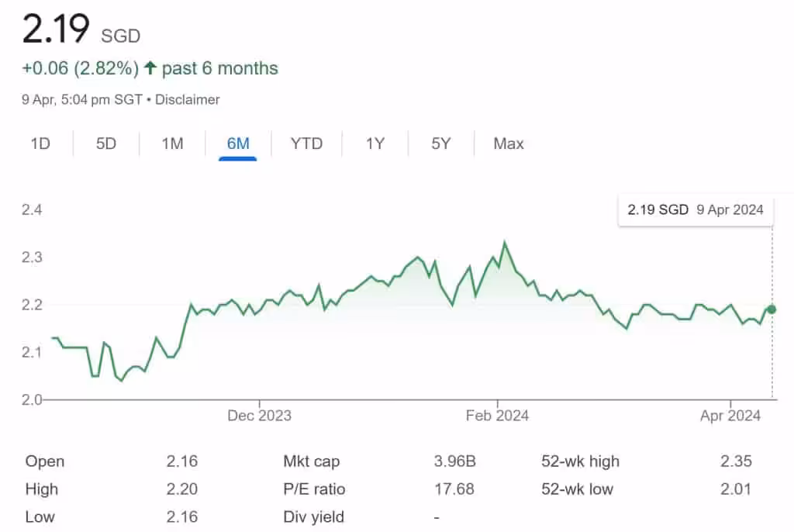Show Max historical range
The width and height of the screenshot is (794, 532).
click(509, 144)
